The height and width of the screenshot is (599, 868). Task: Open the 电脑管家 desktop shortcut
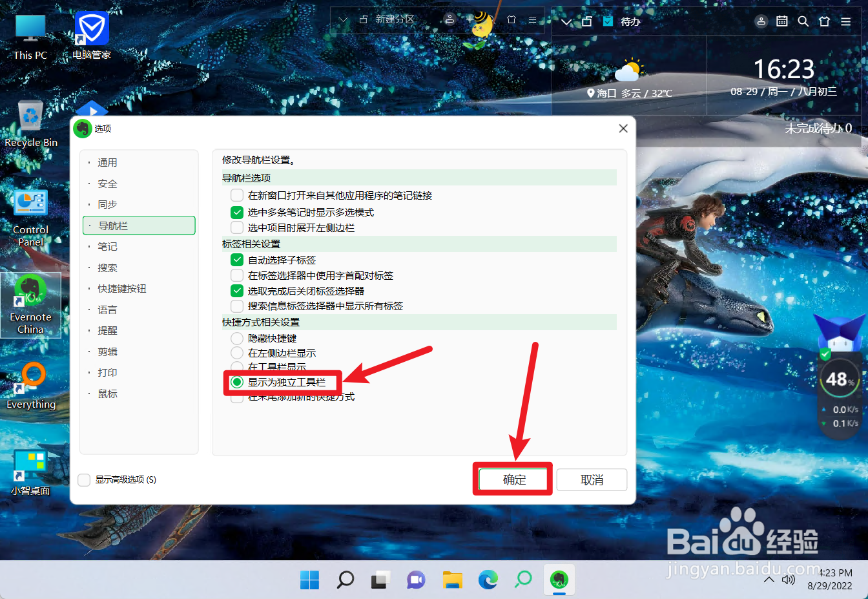coord(92,37)
